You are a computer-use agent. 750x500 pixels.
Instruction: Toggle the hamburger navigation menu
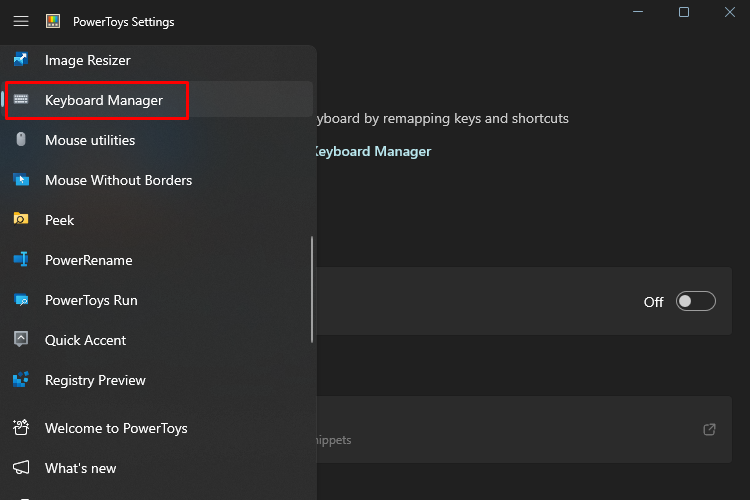[x=21, y=22]
